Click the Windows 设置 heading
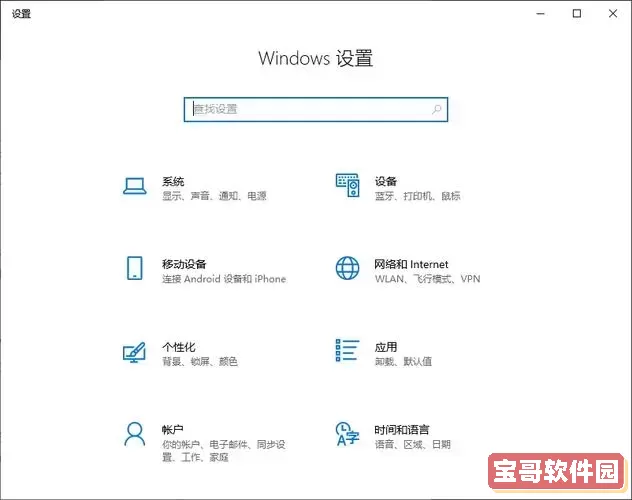Image resolution: width=632 pixels, height=500 pixels. tap(316, 58)
